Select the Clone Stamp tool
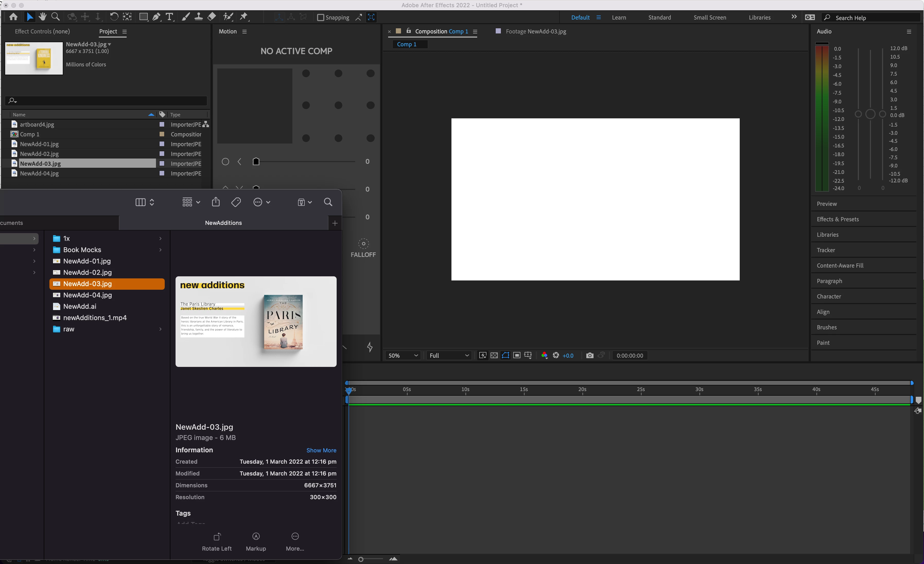Screen dimensions: 924x564 (198, 17)
